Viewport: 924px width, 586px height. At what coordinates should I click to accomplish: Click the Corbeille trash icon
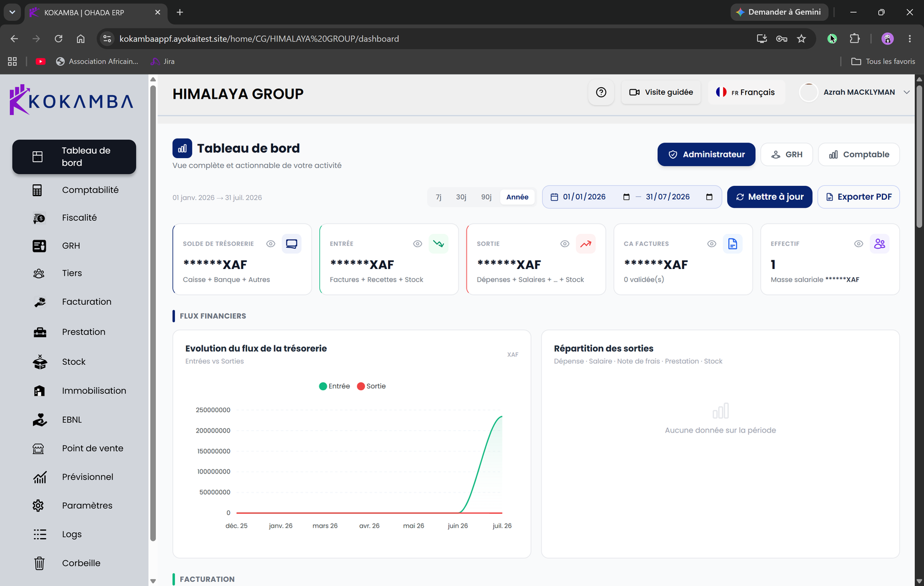pyautogui.click(x=39, y=563)
